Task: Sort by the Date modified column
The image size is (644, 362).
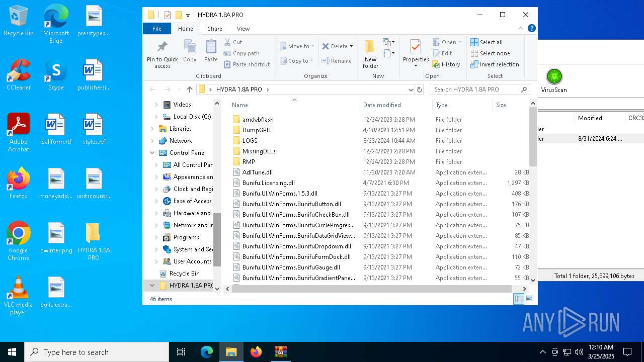Action: pos(396,105)
